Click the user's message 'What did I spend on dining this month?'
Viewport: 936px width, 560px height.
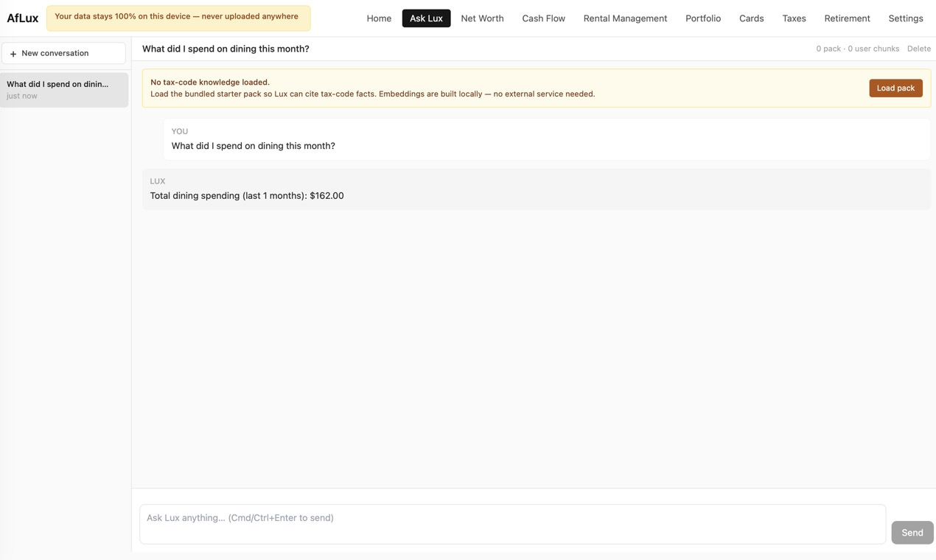click(253, 146)
